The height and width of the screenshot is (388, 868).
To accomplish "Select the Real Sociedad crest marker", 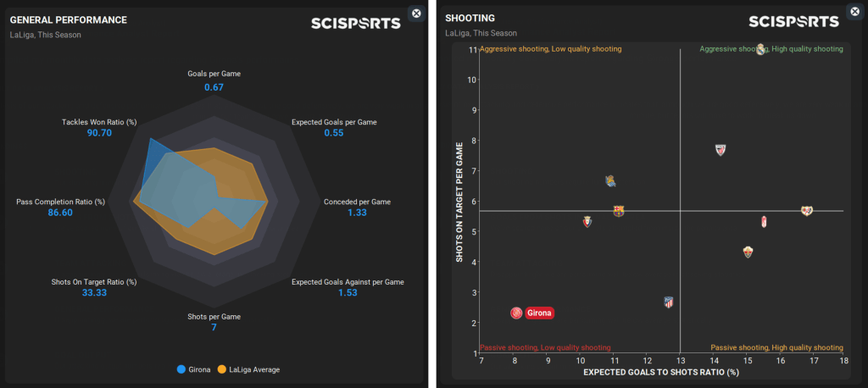I will pos(610,180).
